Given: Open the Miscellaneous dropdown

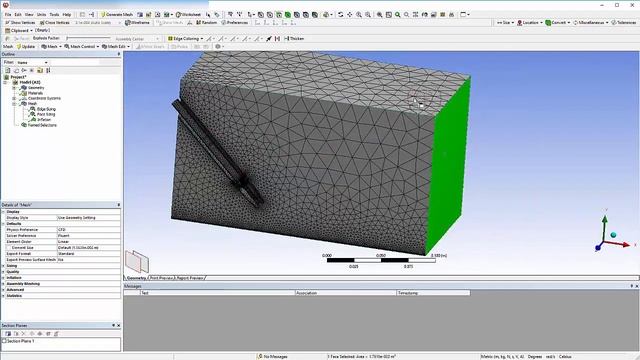Looking at the screenshot, I should (591, 22).
